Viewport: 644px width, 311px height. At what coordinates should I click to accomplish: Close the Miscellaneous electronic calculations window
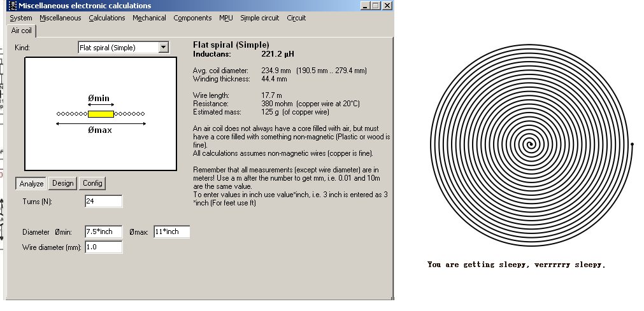387,6
